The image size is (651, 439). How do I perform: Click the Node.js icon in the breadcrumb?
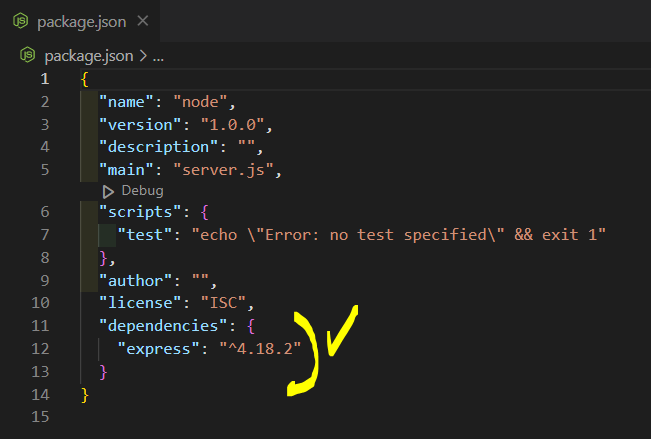27,55
